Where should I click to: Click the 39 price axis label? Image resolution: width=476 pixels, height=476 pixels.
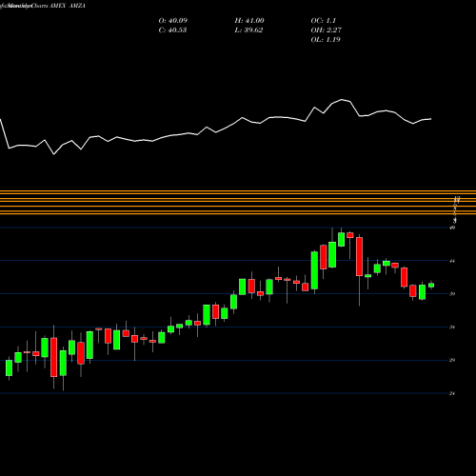(x=452, y=294)
